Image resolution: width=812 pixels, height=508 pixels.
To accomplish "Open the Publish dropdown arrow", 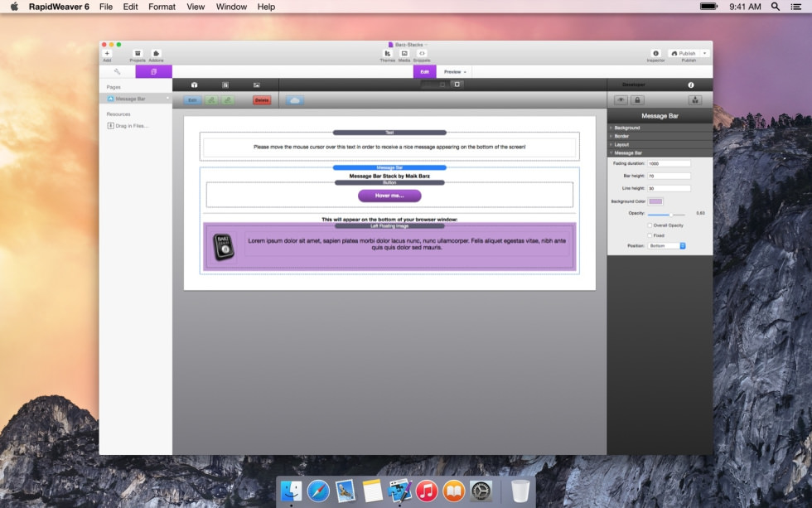I will click(x=705, y=53).
